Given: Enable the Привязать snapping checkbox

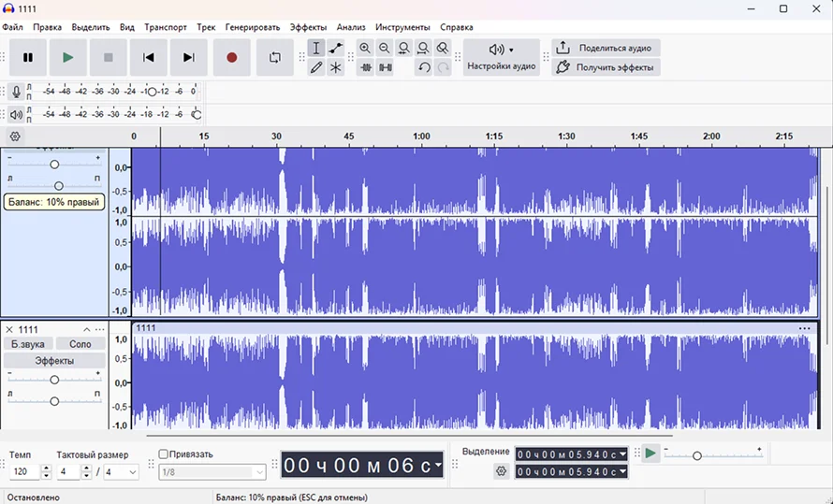Looking at the screenshot, I should point(164,454).
